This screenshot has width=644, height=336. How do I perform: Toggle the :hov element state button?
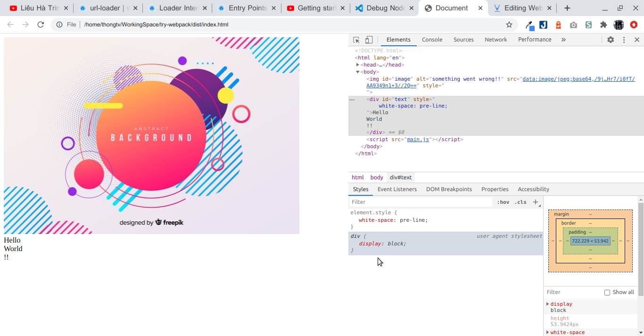click(x=503, y=202)
